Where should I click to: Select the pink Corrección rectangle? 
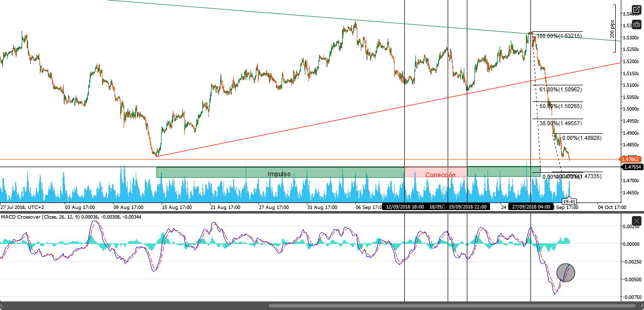(436, 173)
